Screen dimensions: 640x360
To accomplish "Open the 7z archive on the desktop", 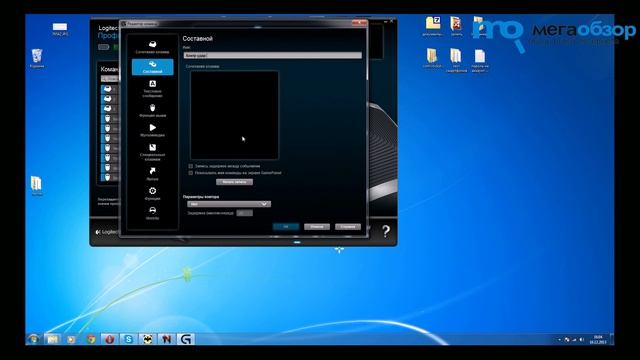I will click(433, 27).
